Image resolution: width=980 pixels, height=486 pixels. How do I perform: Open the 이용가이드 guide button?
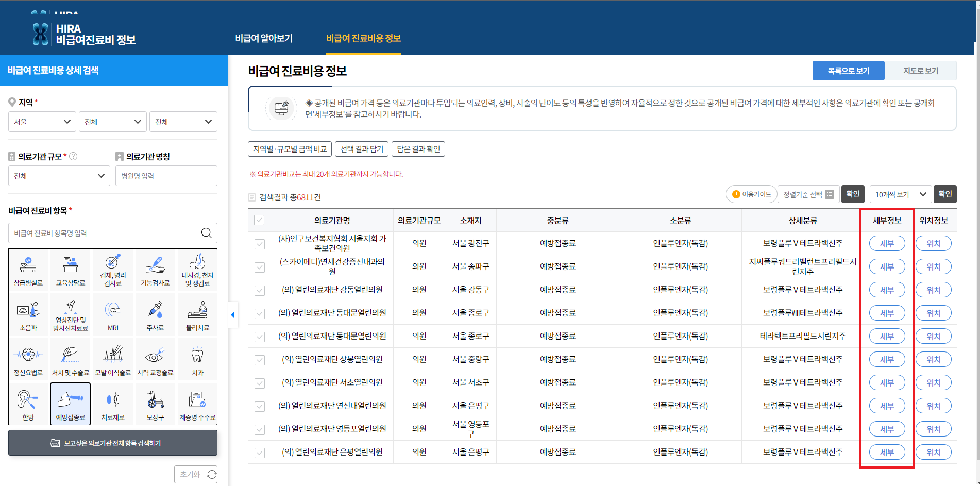click(x=752, y=194)
